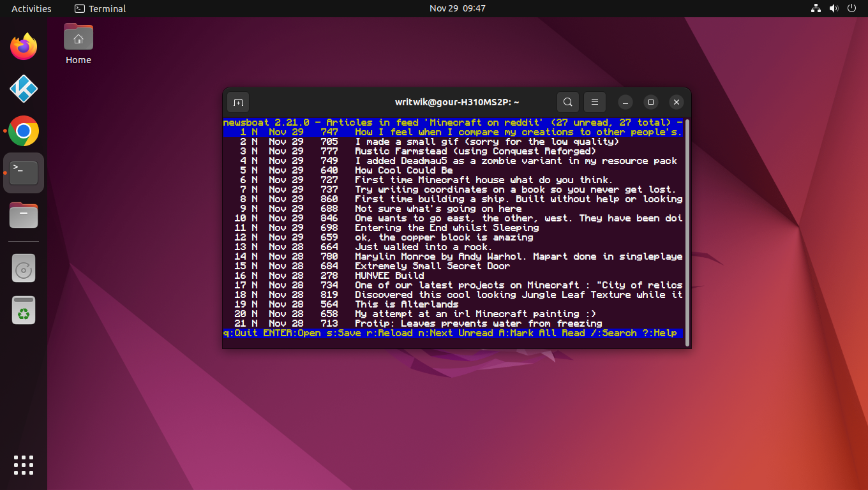868x490 pixels.
Task: Open the calendar by clicking the clock
Action: (457, 8)
